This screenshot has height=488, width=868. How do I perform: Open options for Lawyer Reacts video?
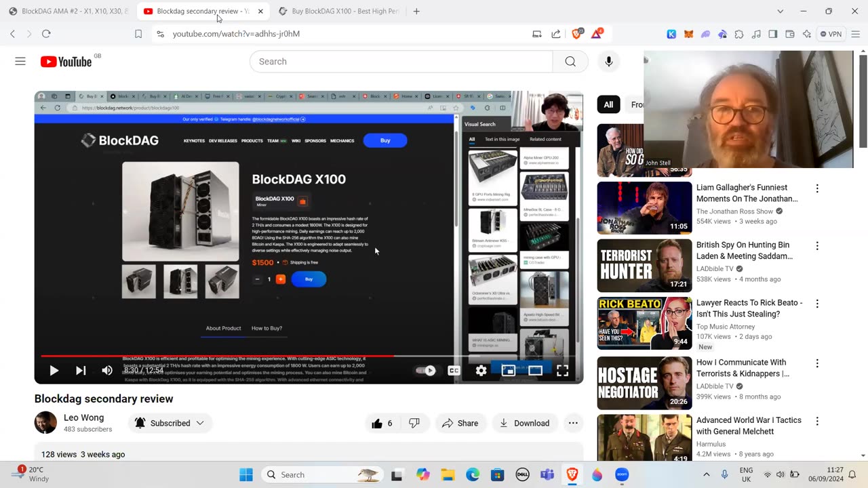[x=817, y=304]
